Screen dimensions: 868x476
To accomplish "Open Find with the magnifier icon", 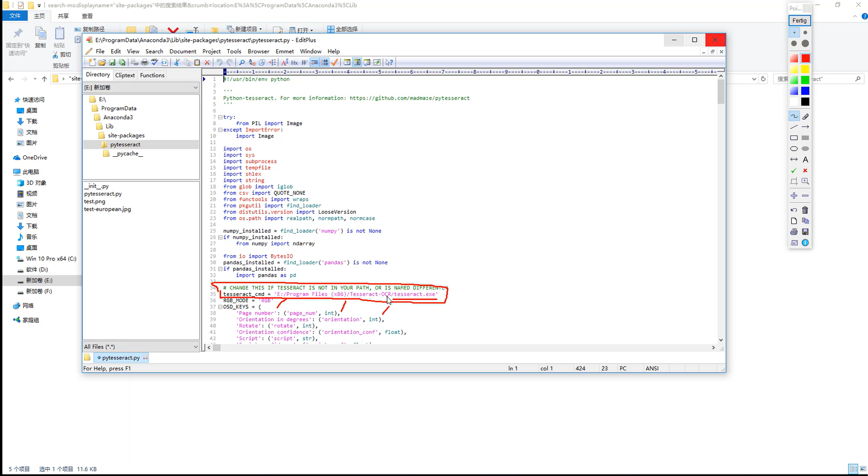I will 242,63.
